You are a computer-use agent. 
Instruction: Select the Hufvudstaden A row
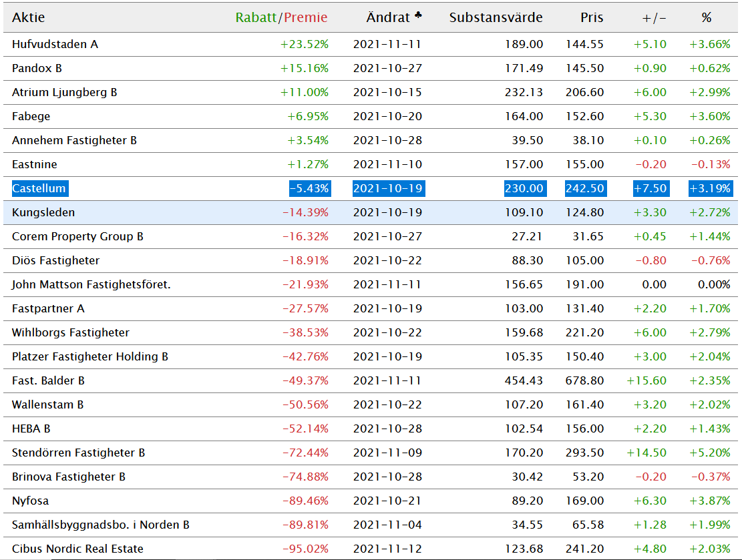coord(371,45)
